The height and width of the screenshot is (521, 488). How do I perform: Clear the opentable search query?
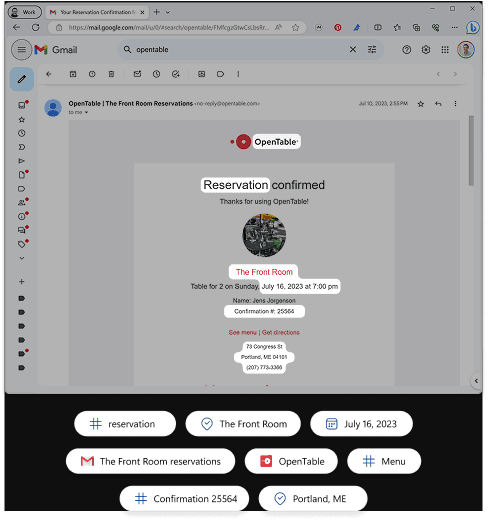(353, 50)
